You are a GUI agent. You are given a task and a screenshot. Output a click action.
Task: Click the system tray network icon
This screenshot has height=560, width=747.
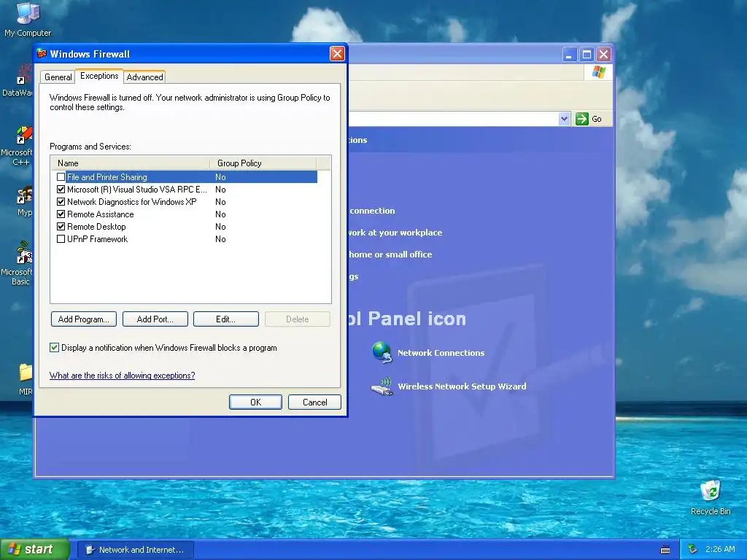point(692,549)
